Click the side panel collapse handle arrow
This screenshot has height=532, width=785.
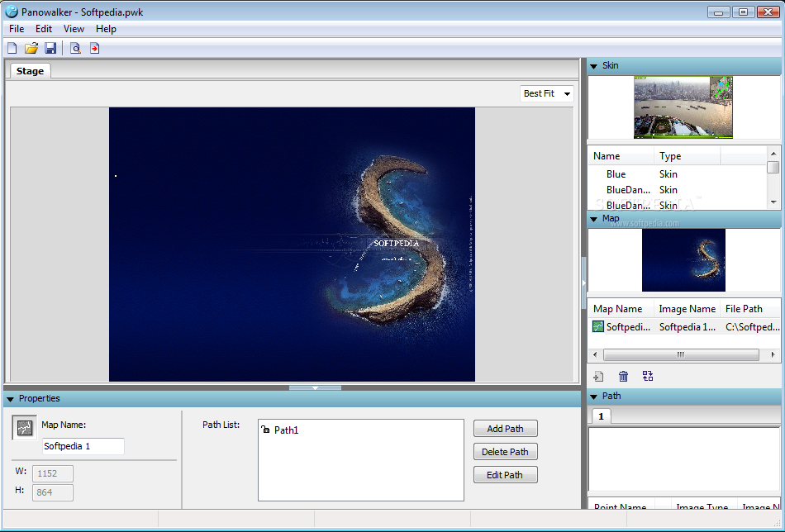[x=583, y=283]
